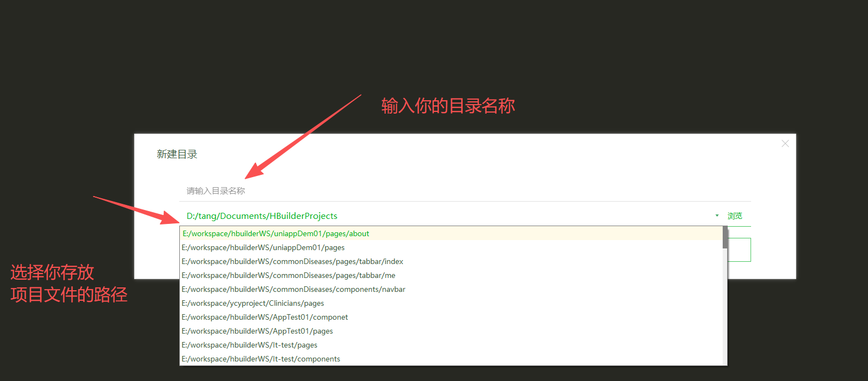This screenshot has width=868, height=381.
Task: Choose E:/workspace/hbuilderWS/uniappDem01/pages/about
Action: 451,233
